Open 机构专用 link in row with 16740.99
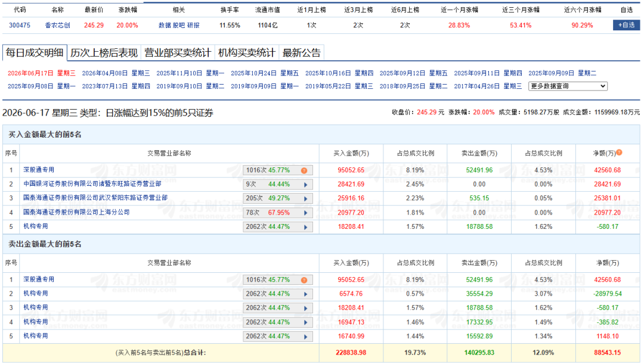644x364 pixels. click(35, 335)
